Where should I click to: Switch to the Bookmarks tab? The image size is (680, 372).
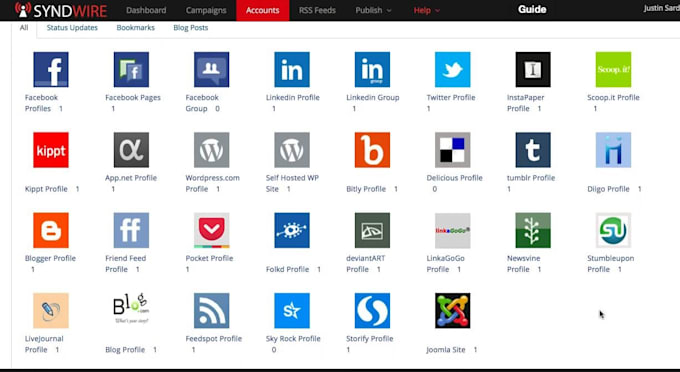click(135, 27)
